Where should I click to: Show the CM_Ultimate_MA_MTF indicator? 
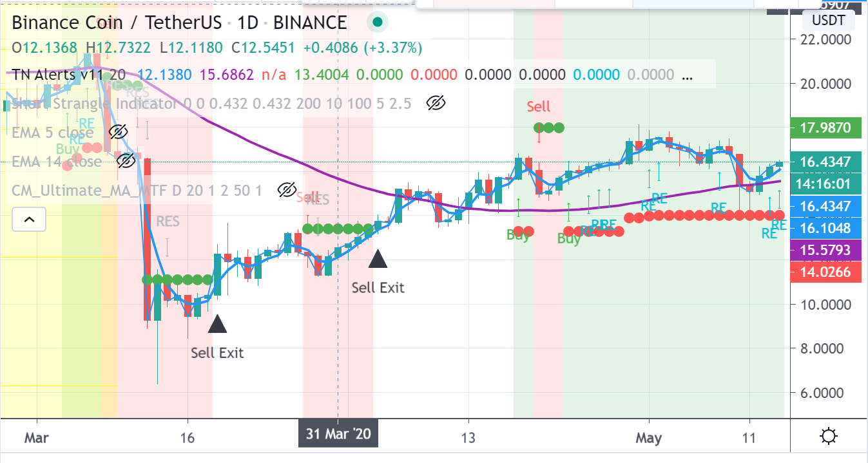click(286, 190)
